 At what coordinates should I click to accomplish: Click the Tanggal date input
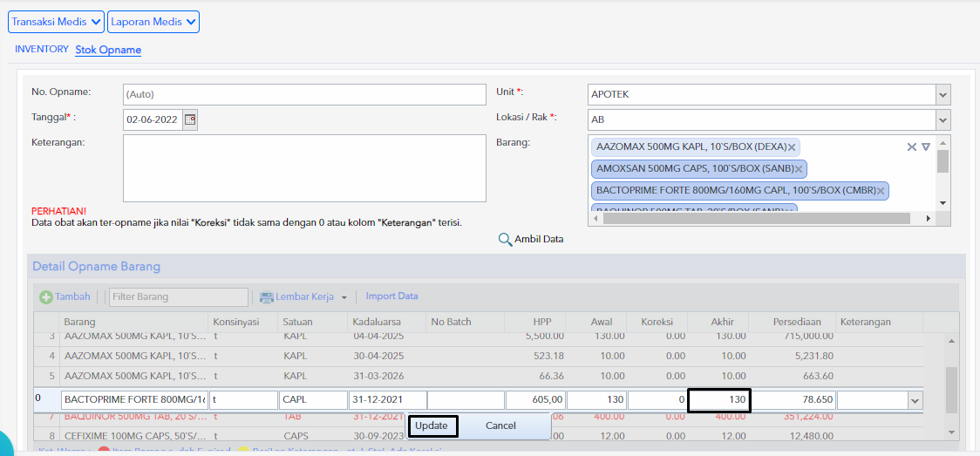point(153,119)
